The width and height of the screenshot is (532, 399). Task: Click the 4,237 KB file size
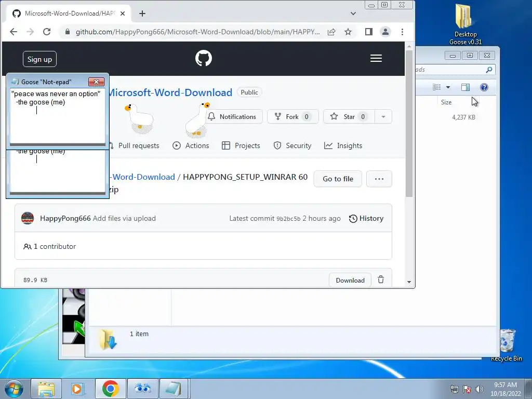pos(463,117)
